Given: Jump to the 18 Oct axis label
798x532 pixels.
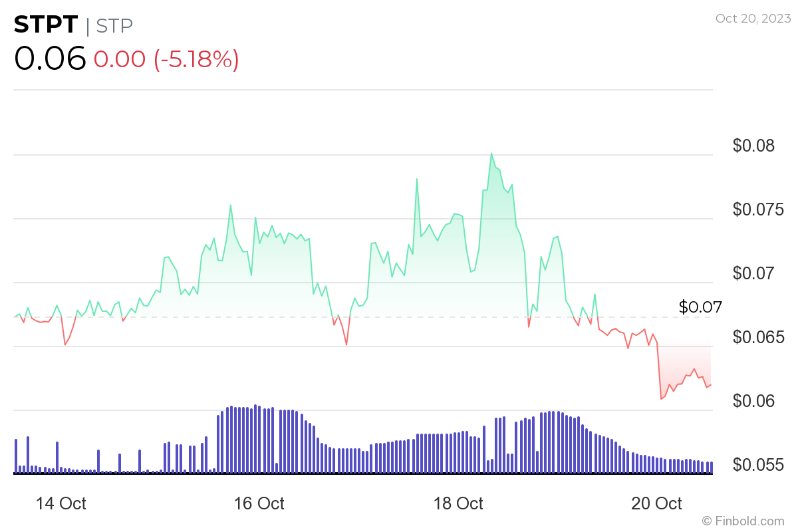Looking at the screenshot, I should (x=458, y=503).
